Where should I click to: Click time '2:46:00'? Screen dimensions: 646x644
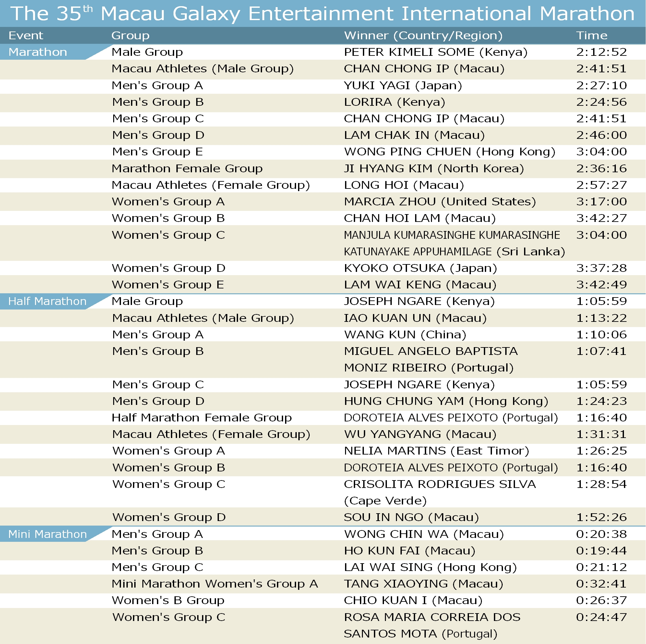tap(602, 135)
